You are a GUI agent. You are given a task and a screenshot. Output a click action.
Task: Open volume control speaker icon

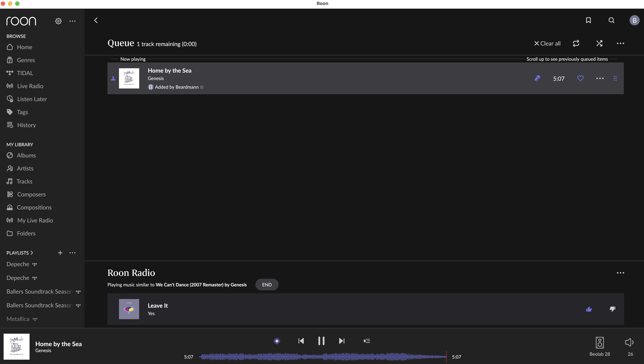(x=629, y=342)
